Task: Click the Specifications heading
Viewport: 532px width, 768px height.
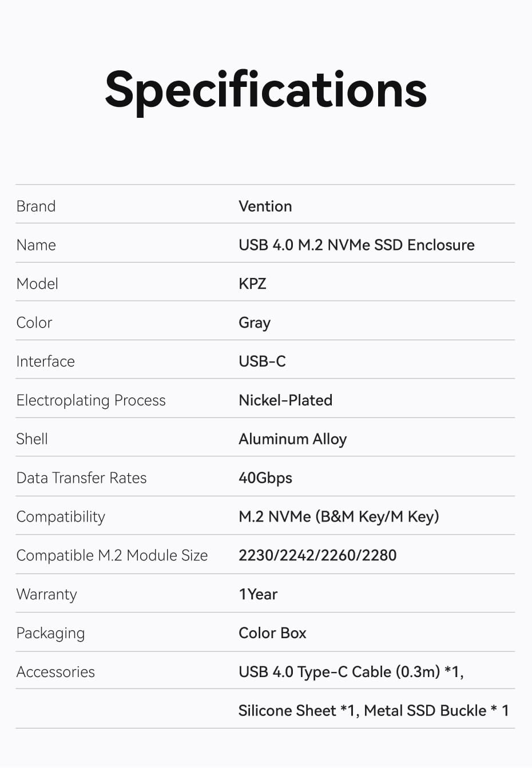Action: pos(266,91)
